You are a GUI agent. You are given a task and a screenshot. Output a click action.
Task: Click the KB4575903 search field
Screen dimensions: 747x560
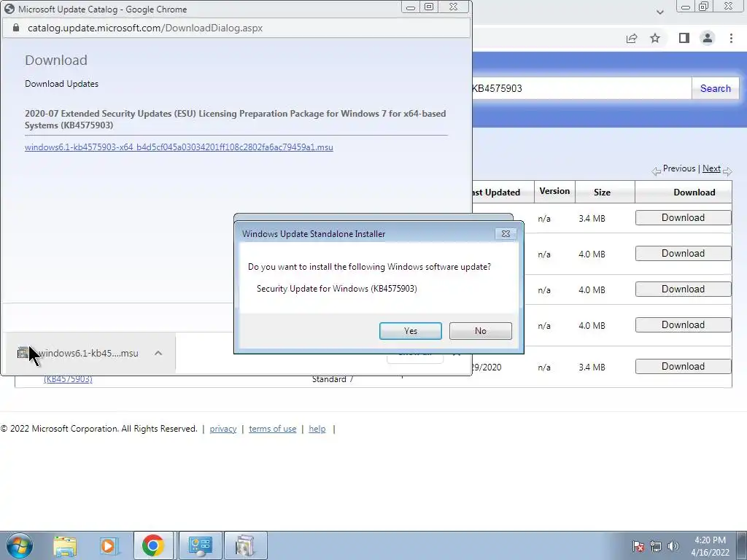pos(581,88)
